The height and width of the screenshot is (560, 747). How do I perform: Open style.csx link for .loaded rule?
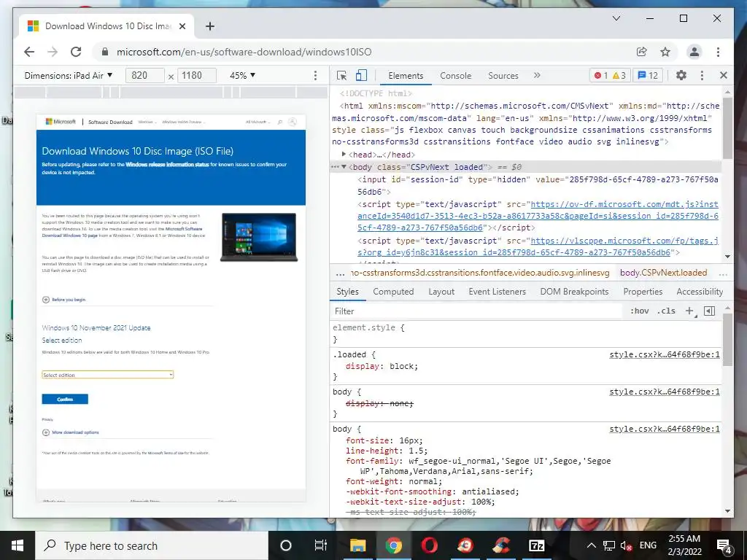tap(665, 354)
